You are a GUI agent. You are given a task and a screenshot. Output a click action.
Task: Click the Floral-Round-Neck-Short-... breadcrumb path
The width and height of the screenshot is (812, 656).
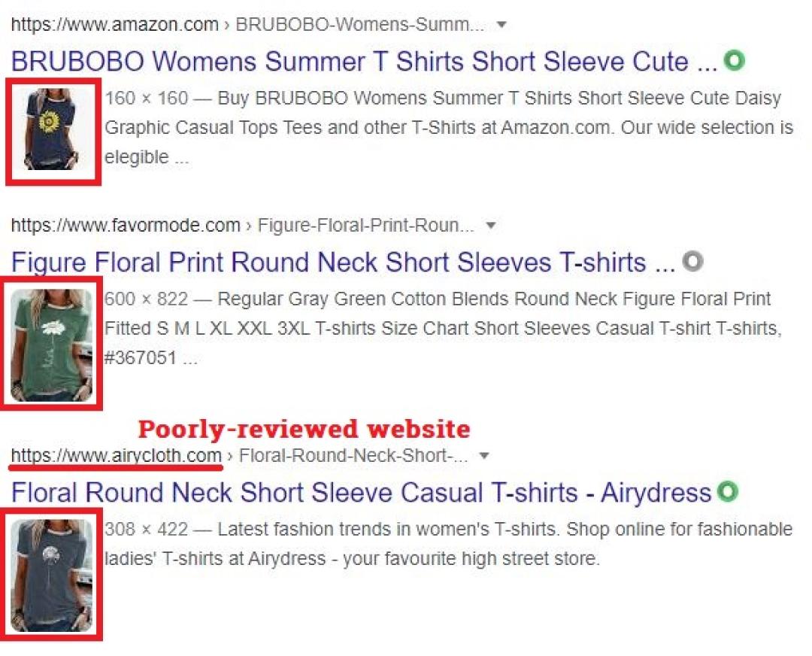(x=353, y=456)
